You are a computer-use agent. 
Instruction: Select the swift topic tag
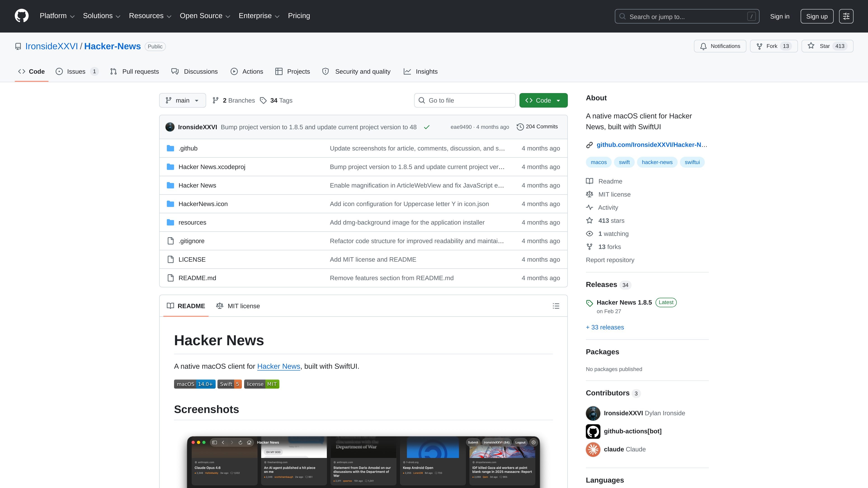coord(624,162)
